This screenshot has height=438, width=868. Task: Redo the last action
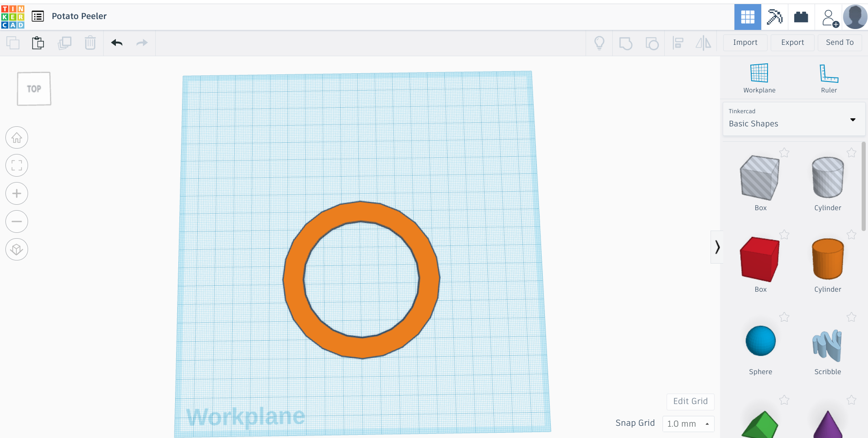tap(142, 43)
